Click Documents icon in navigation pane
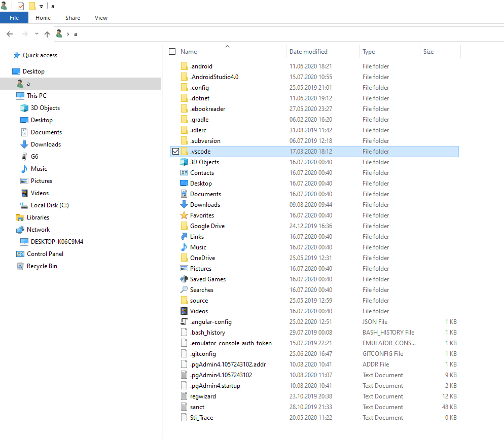The width and height of the screenshot is (504, 439). 24,132
